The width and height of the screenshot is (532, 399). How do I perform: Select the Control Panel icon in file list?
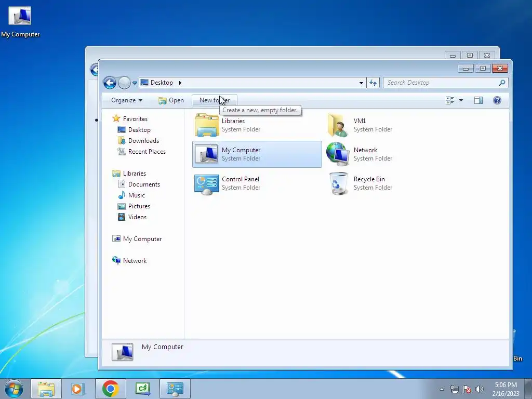[207, 184]
